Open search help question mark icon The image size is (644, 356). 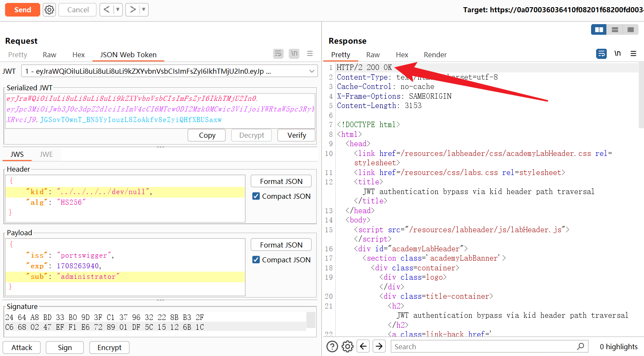pos(332,347)
